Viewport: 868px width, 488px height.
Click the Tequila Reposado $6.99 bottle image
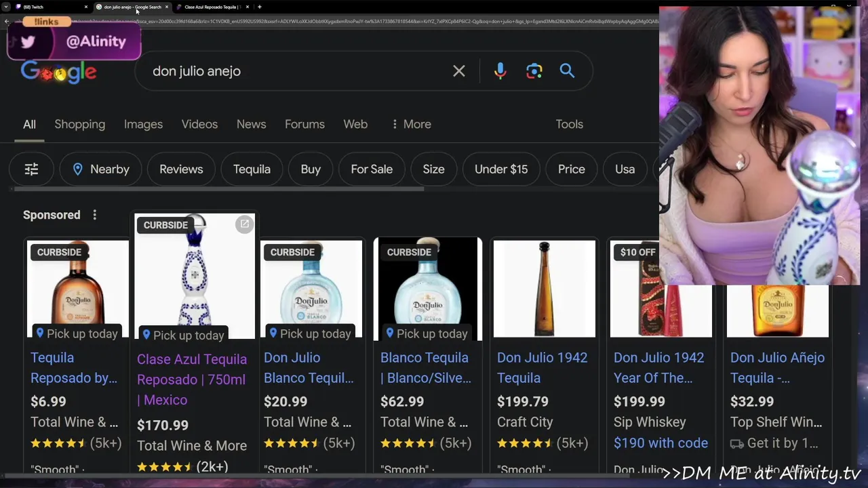[78, 289]
